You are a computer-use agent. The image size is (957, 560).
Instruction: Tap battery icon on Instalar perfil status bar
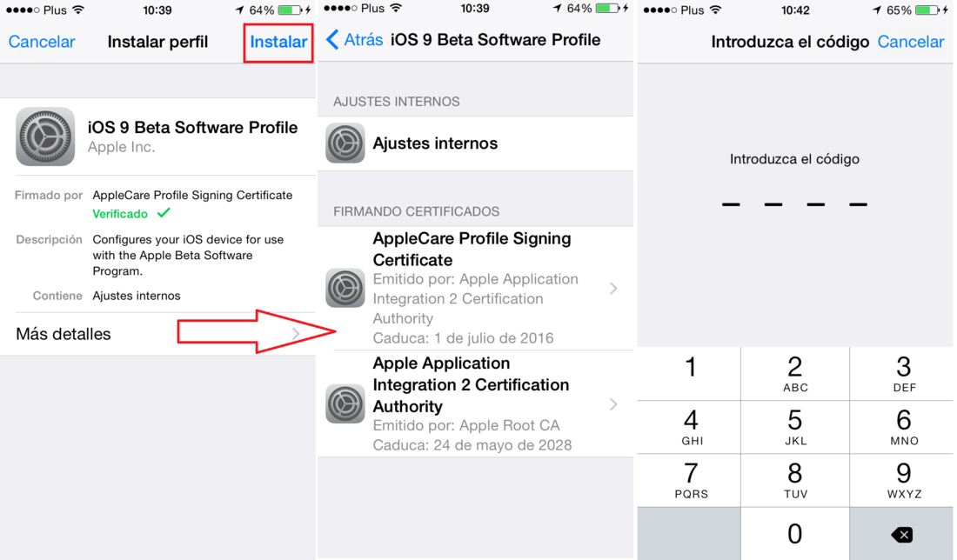tap(291, 10)
